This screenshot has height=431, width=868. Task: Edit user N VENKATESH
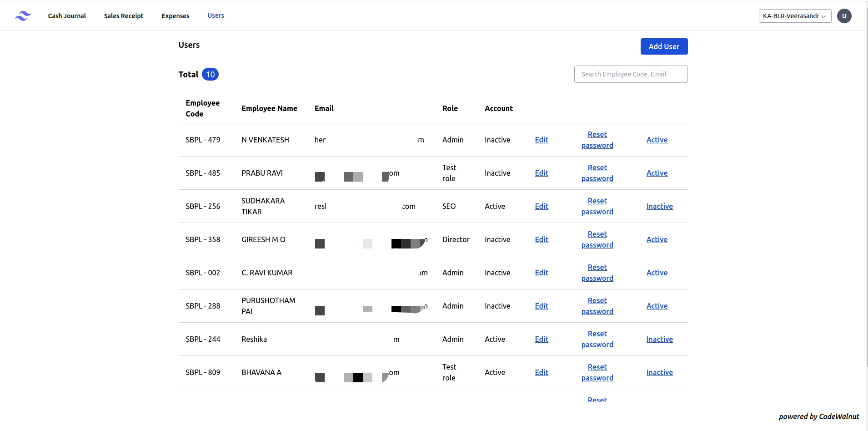tap(542, 140)
